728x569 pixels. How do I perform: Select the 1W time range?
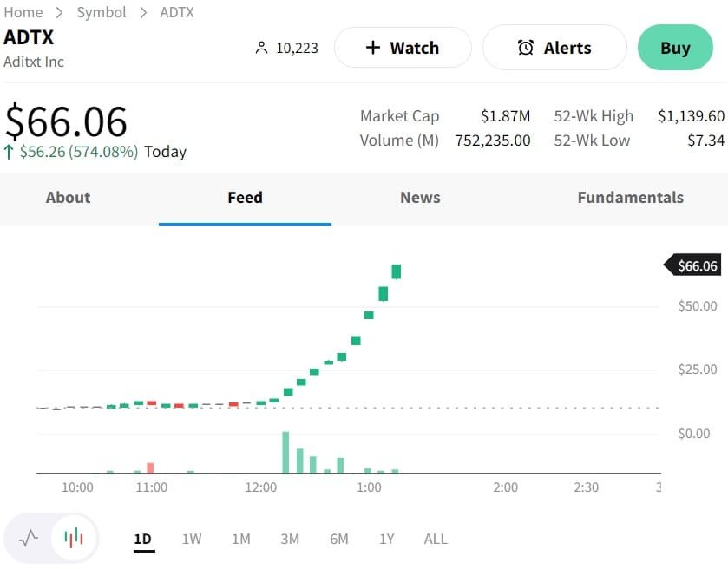[192, 539]
